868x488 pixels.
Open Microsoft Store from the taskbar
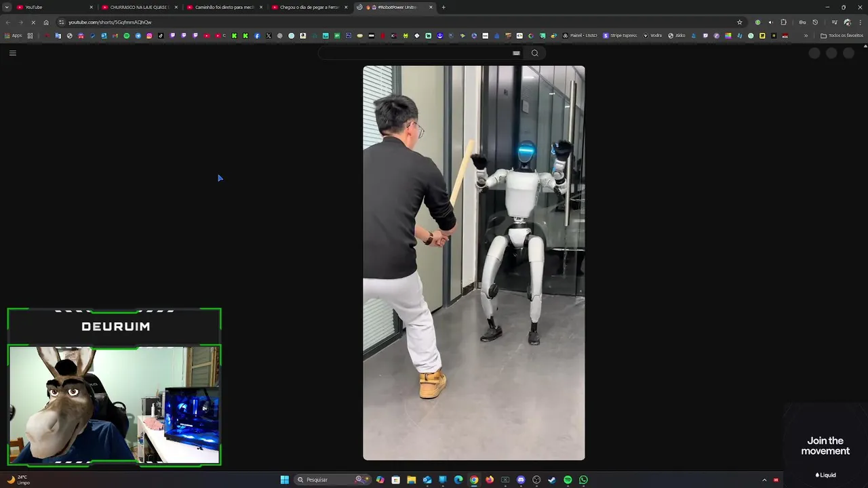(x=395, y=480)
